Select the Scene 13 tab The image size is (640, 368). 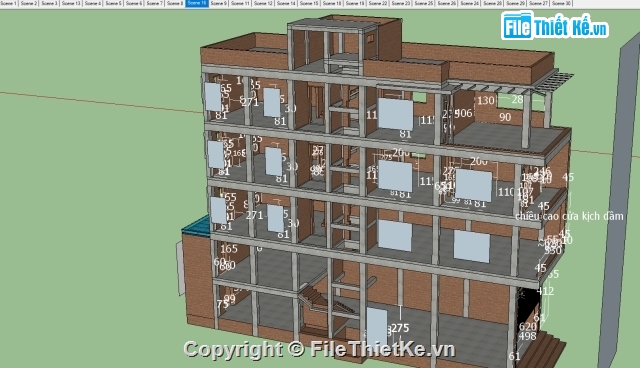(71, 3)
